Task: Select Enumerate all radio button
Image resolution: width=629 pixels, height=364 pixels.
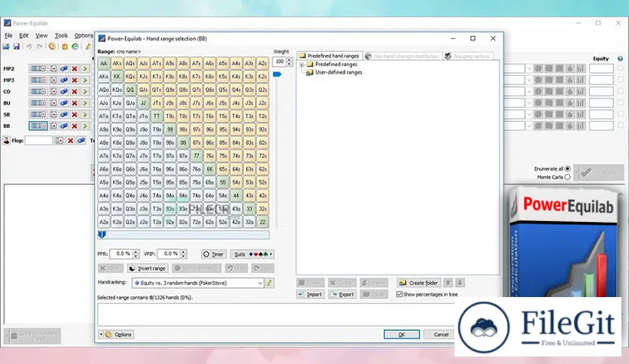Action: (x=567, y=168)
